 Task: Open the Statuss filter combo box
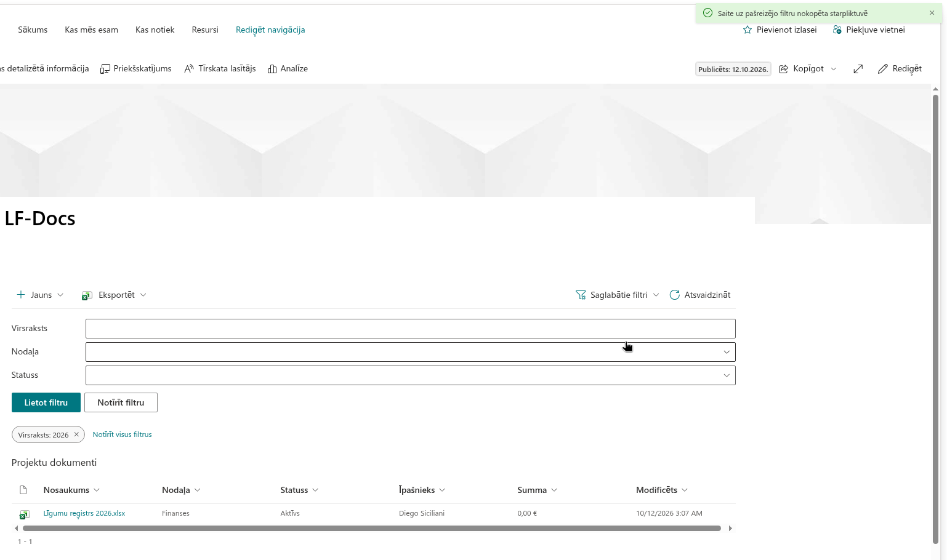point(411,375)
